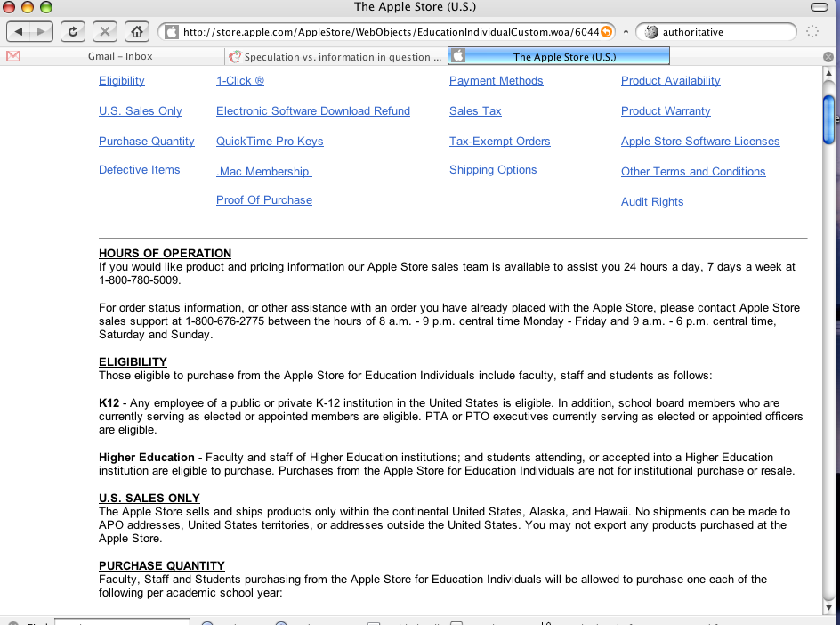Open Apple Store Software Licenses link
The width and height of the screenshot is (840, 625).
point(700,142)
